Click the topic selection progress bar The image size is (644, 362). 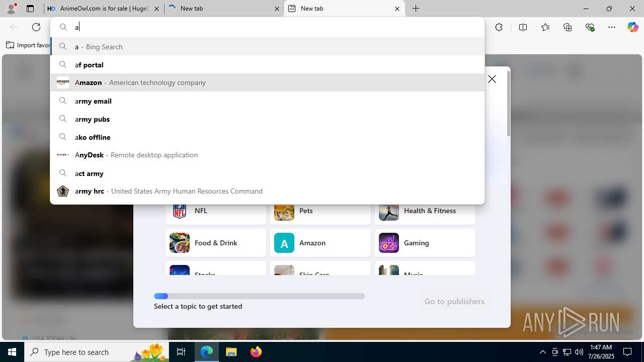[260, 296]
